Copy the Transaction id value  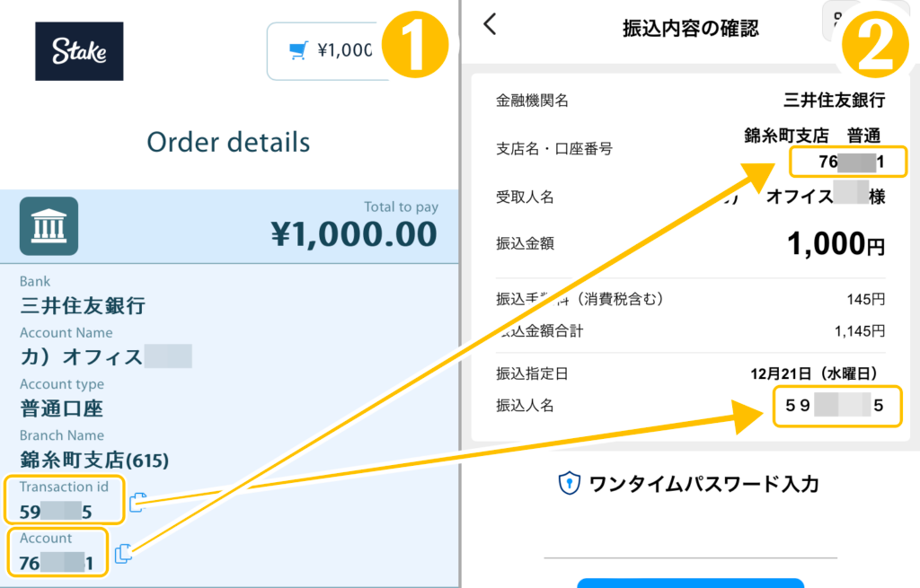pos(137,503)
